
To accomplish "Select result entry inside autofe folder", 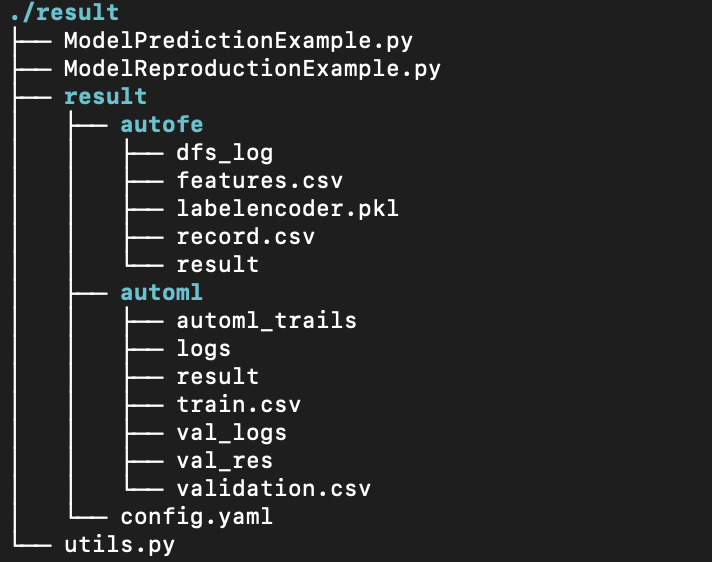I will (217, 265).
